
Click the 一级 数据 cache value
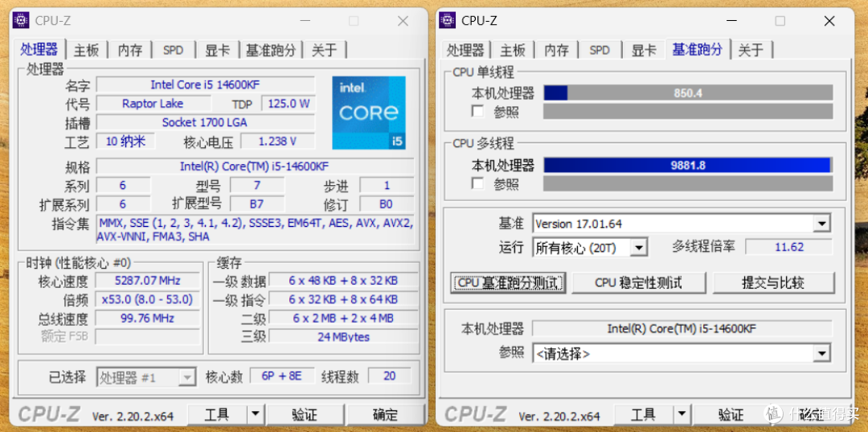coord(343,281)
